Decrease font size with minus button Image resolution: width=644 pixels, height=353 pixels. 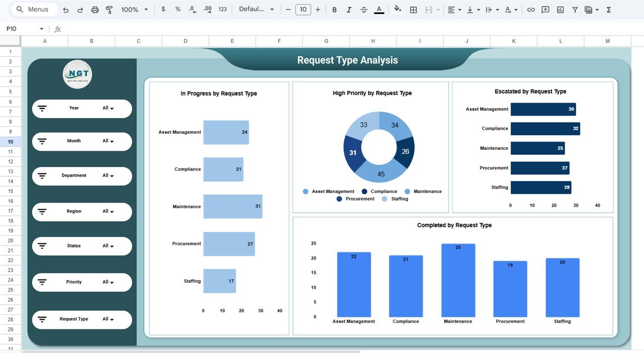287,10
